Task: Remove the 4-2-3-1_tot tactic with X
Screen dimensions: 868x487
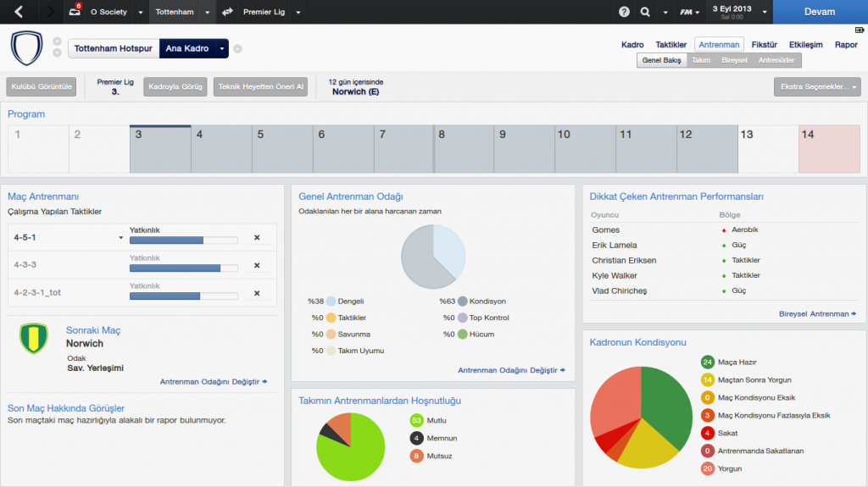Action: point(257,293)
